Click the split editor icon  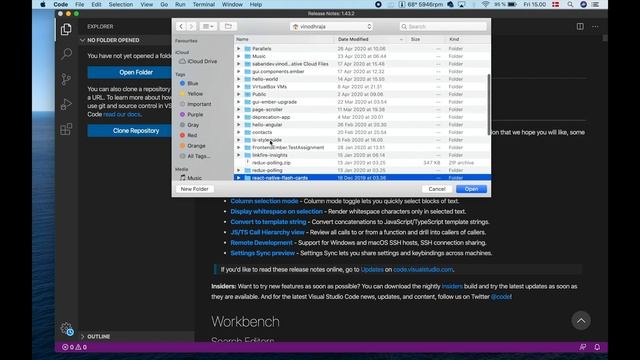(x=580, y=27)
